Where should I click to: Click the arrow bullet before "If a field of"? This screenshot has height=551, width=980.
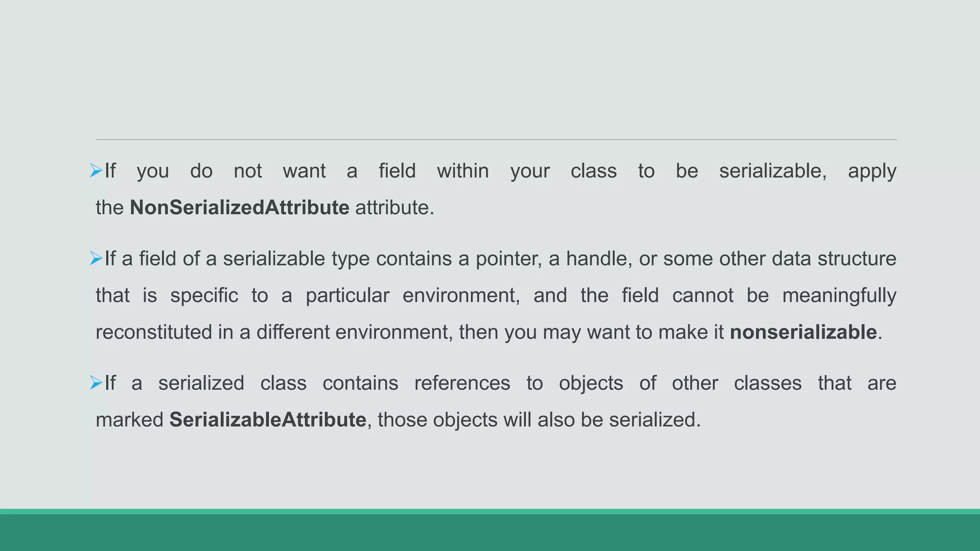[x=96, y=258]
